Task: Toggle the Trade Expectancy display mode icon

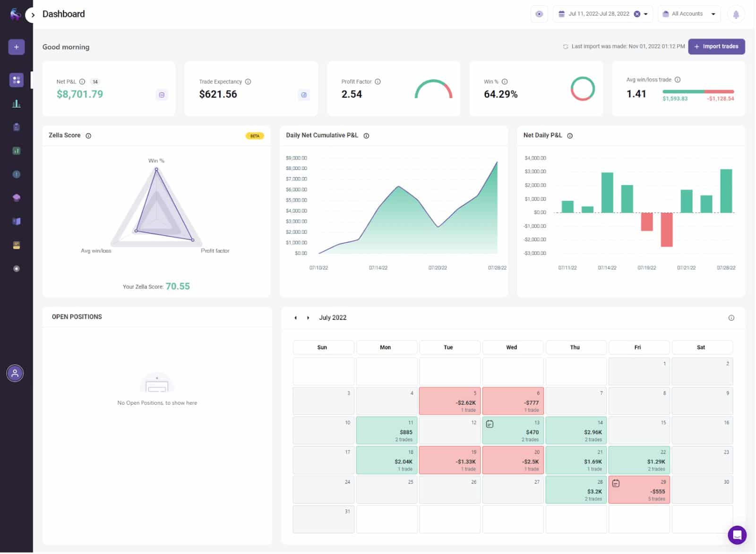Action: point(304,95)
